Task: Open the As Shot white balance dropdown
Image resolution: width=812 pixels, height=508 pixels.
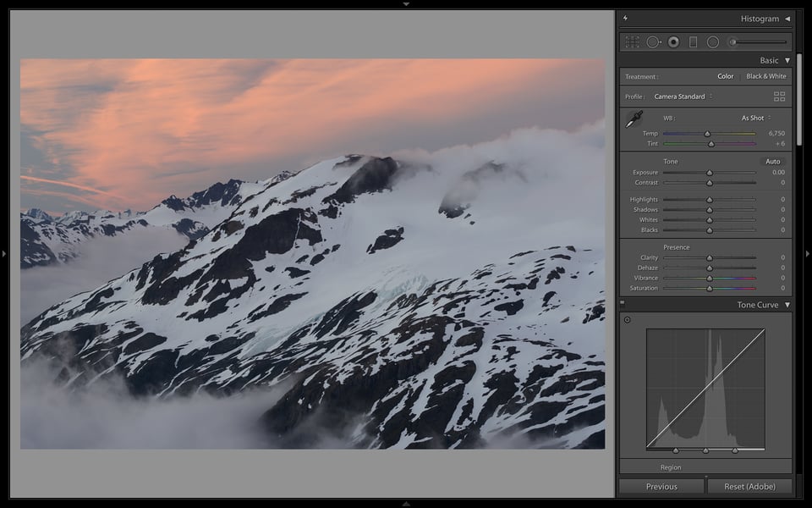Action: point(756,119)
